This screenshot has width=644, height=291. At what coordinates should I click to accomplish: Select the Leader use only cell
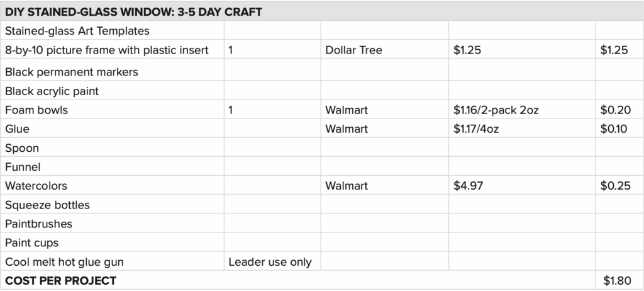pos(270,262)
